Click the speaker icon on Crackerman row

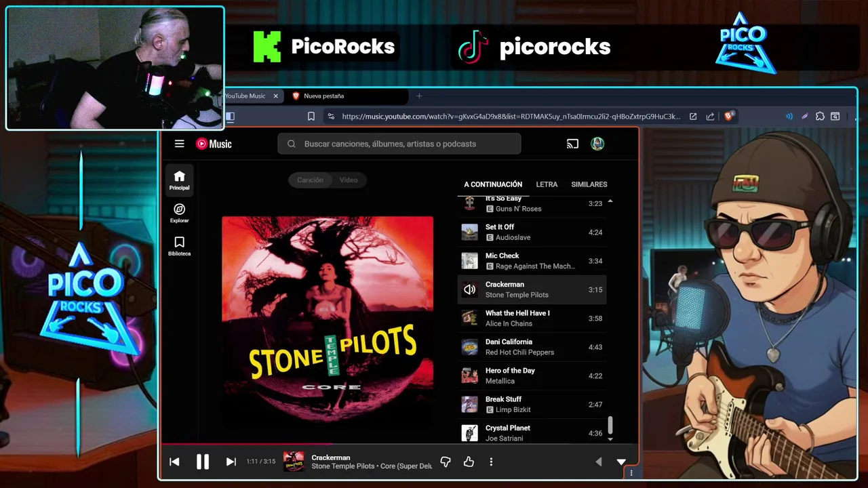[x=469, y=289]
